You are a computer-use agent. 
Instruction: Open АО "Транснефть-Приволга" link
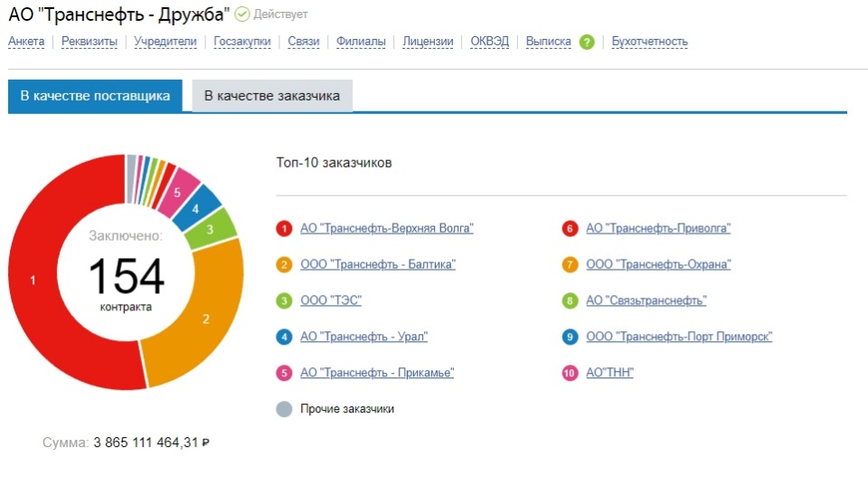(658, 228)
